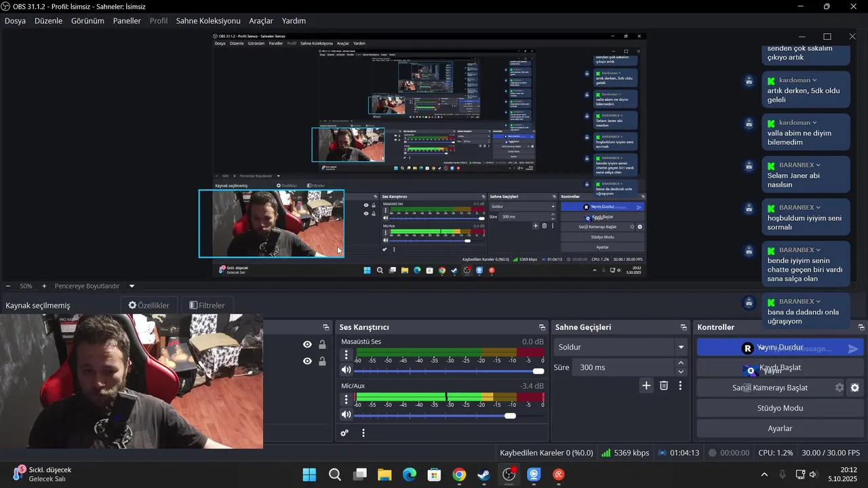Expand BARANBEX chevron on 'Selam Janer abi' message
The image size is (868, 488).
(818, 165)
